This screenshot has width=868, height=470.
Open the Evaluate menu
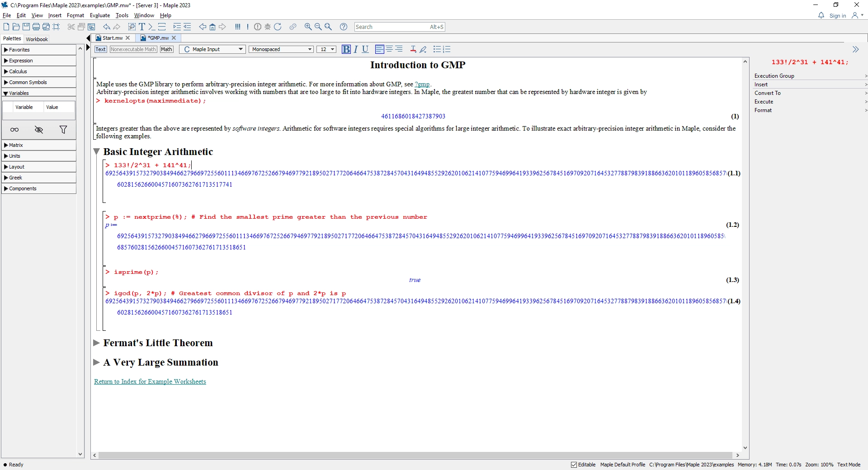coord(100,15)
